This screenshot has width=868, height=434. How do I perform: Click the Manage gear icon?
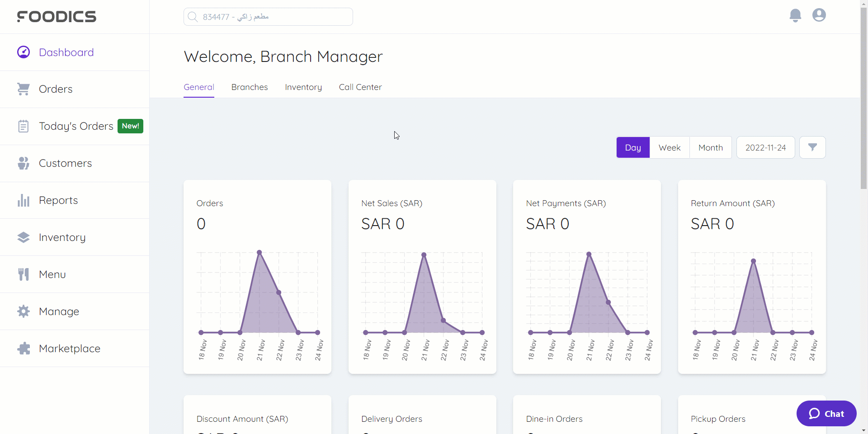click(24, 311)
